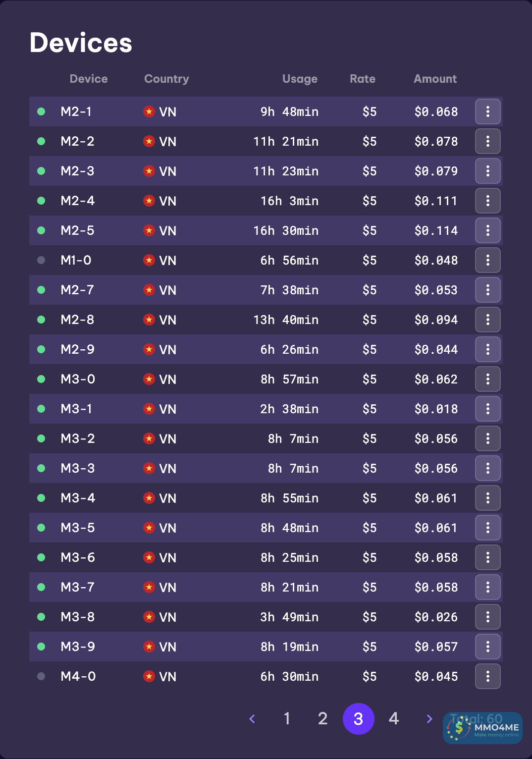Open the three-dot menu for M2-4
This screenshot has width=532, height=759.
[x=487, y=201]
